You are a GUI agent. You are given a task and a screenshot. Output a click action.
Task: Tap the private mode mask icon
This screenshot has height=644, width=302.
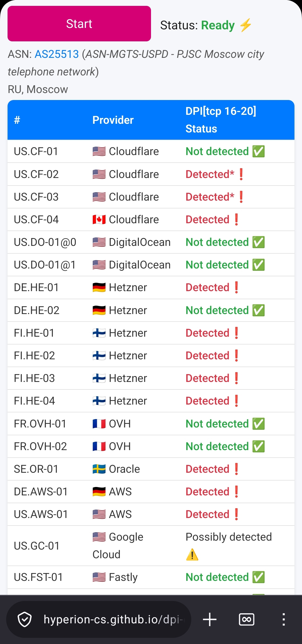247,619
